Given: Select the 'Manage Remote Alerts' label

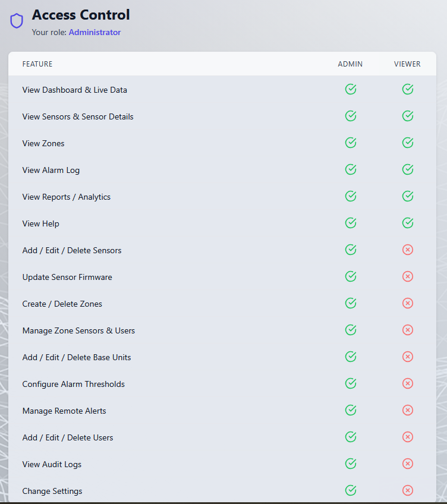Looking at the screenshot, I should pyautogui.click(x=64, y=411).
